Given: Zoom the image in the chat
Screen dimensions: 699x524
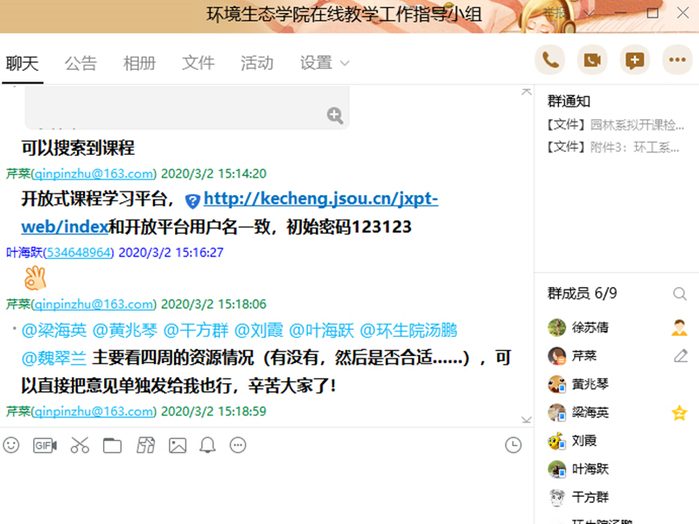Looking at the screenshot, I should pos(335,116).
